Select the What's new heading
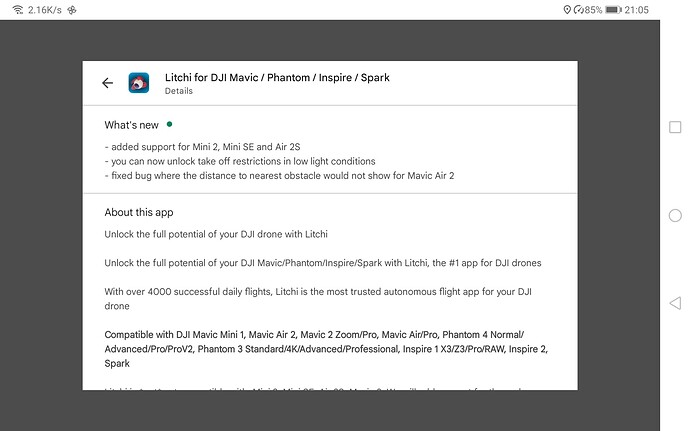Image resolution: width=690 pixels, height=431 pixels. pos(131,125)
